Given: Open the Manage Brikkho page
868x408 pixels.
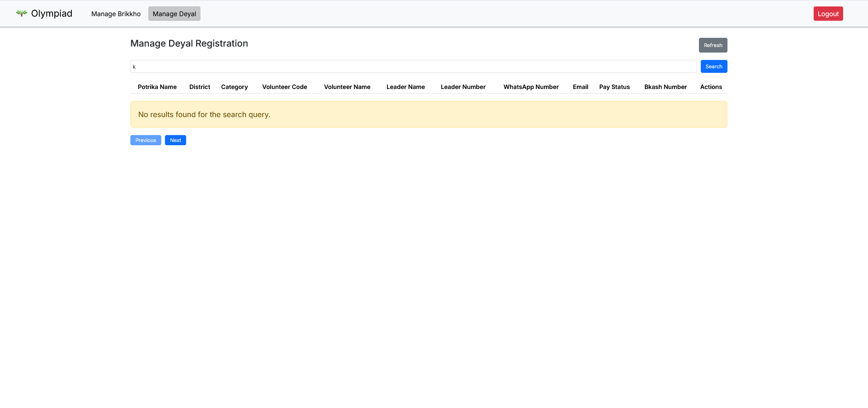Looking at the screenshot, I should [116, 14].
